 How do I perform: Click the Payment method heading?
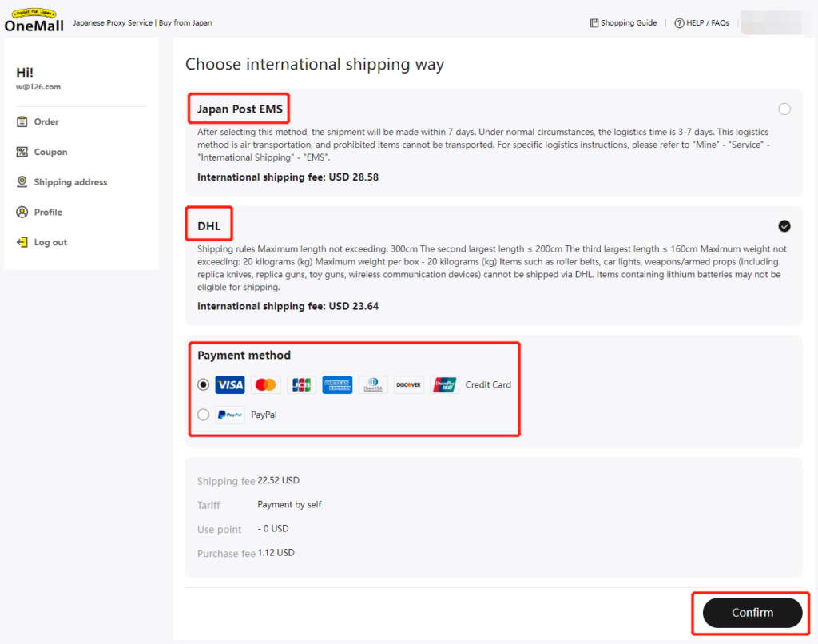(244, 356)
